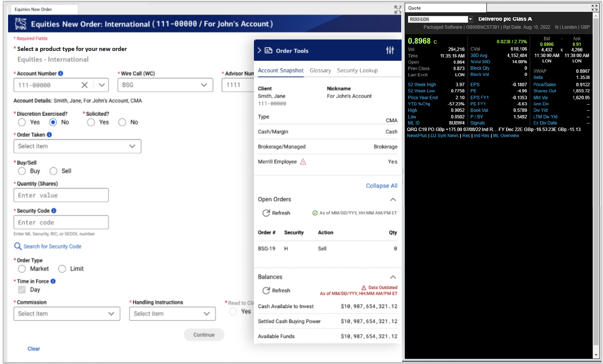603x364 pixels.
Task: Click order BSG-19 in Open Orders
Action: coord(266,249)
